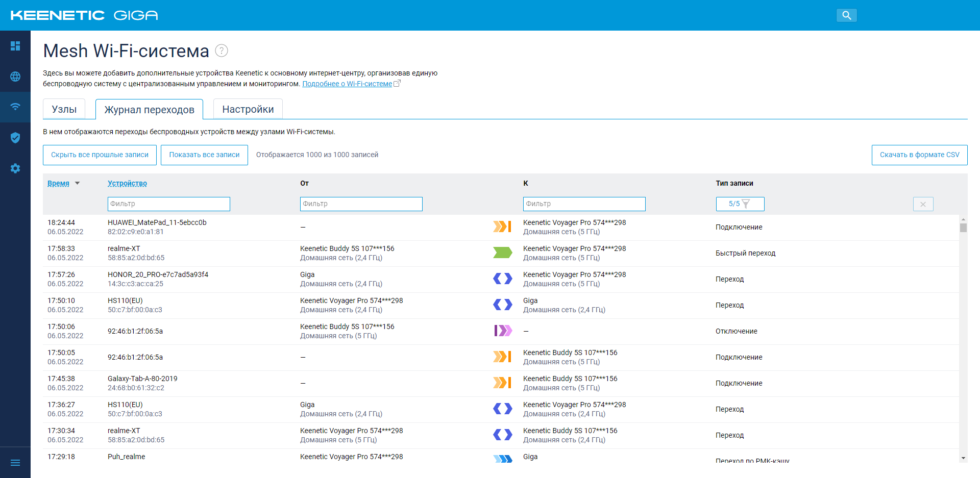
Task: Sort by the Время column header
Action: click(x=58, y=183)
